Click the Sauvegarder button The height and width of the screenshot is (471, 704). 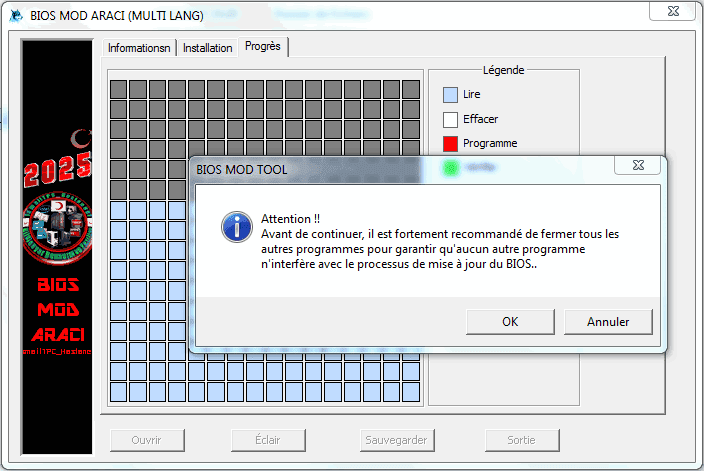[x=395, y=440]
